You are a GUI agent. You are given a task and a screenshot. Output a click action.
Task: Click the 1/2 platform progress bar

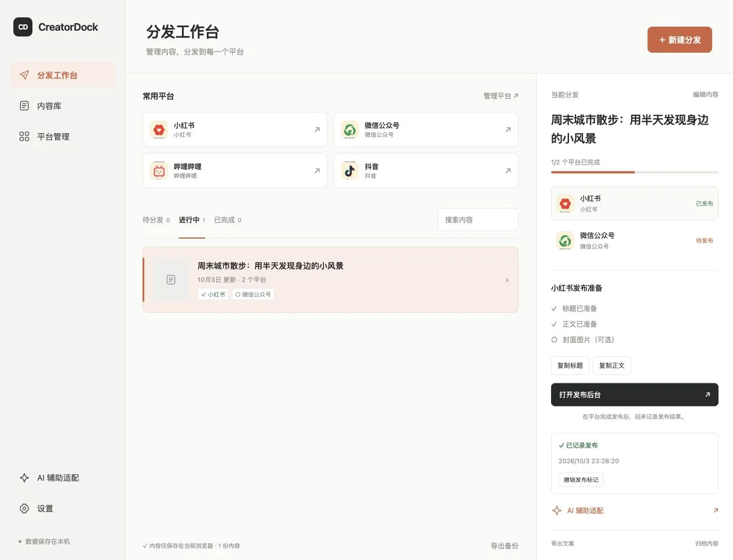(634, 172)
